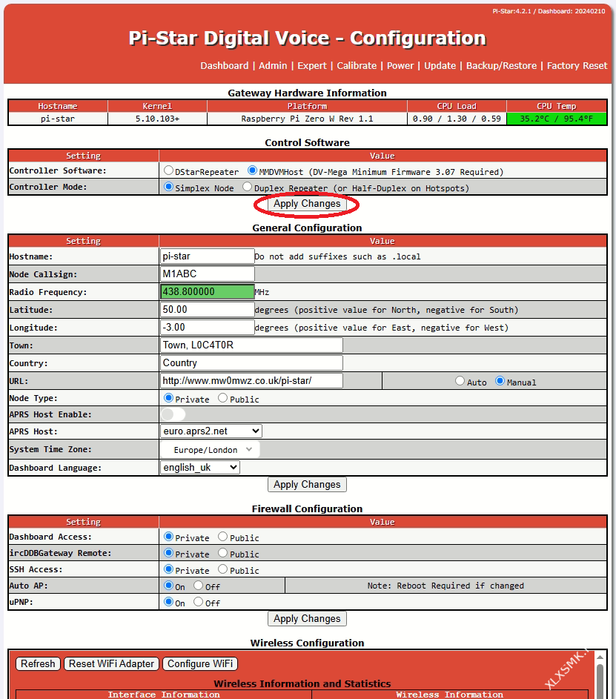
Task: Open the APRS Host dropdown
Action: (x=211, y=431)
